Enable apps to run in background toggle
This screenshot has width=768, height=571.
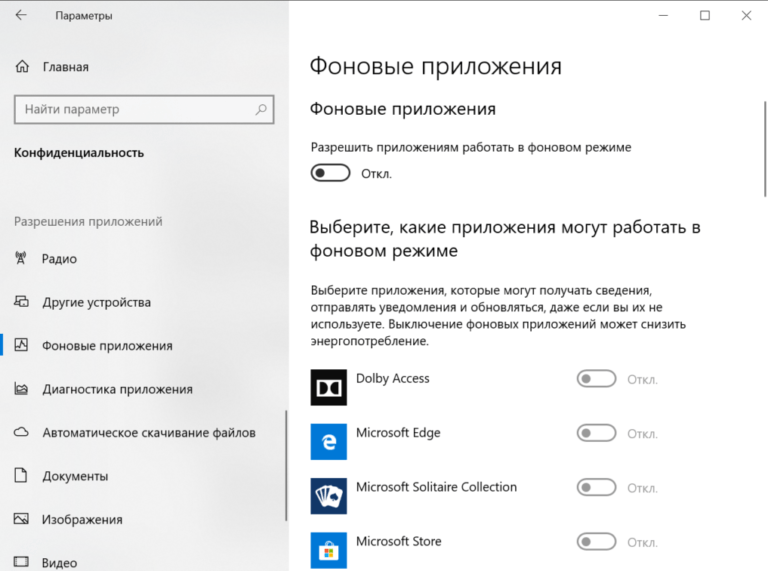pyautogui.click(x=331, y=174)
